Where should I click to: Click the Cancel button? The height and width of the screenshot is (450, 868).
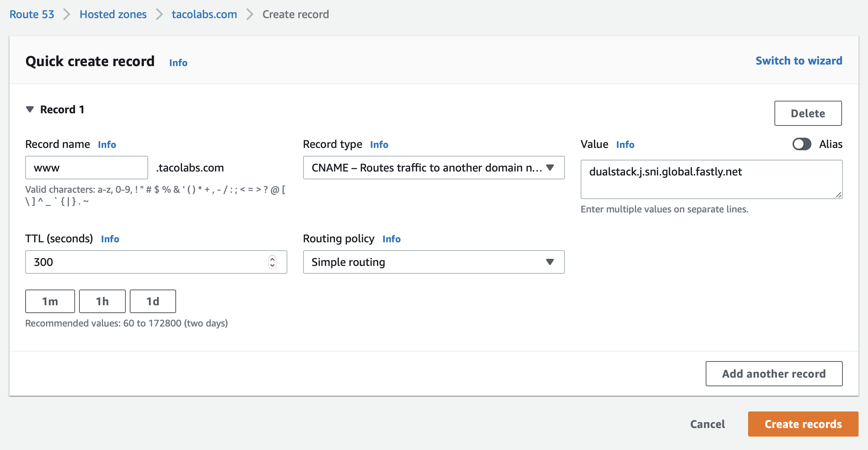click(x=707, y=424)
